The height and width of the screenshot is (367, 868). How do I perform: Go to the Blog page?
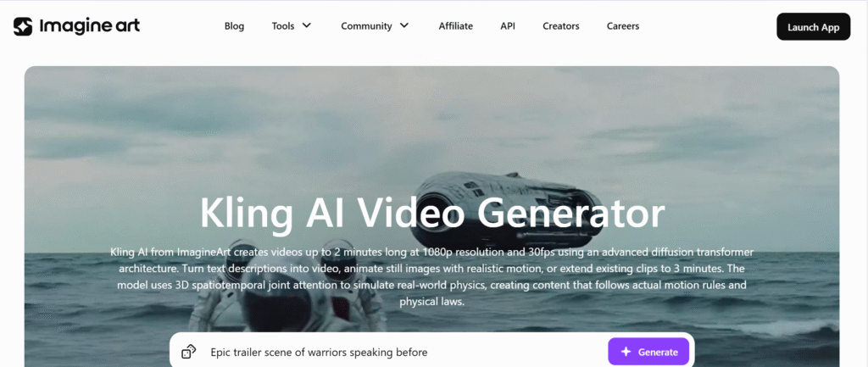tap(234, 26)
